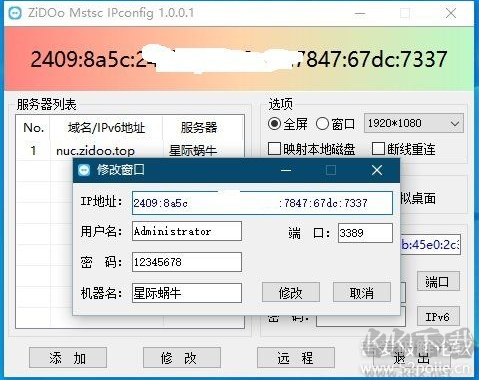Click the large IPv6 address banner
This screenshot has width=479, height=380.
tap(239, 59)
